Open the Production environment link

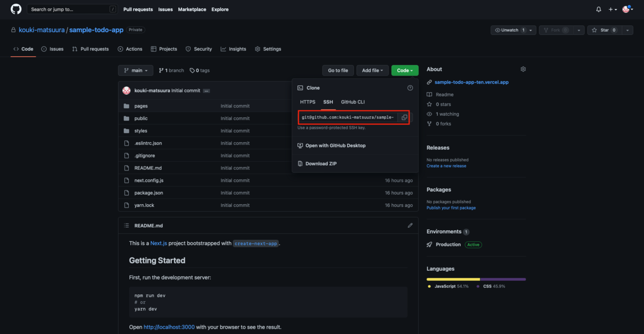click(448, 244)
